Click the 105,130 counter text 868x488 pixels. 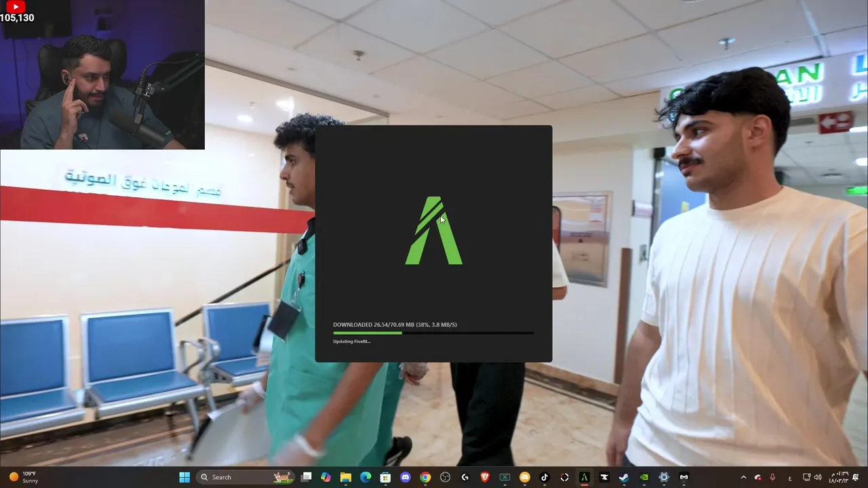point(17,18)
